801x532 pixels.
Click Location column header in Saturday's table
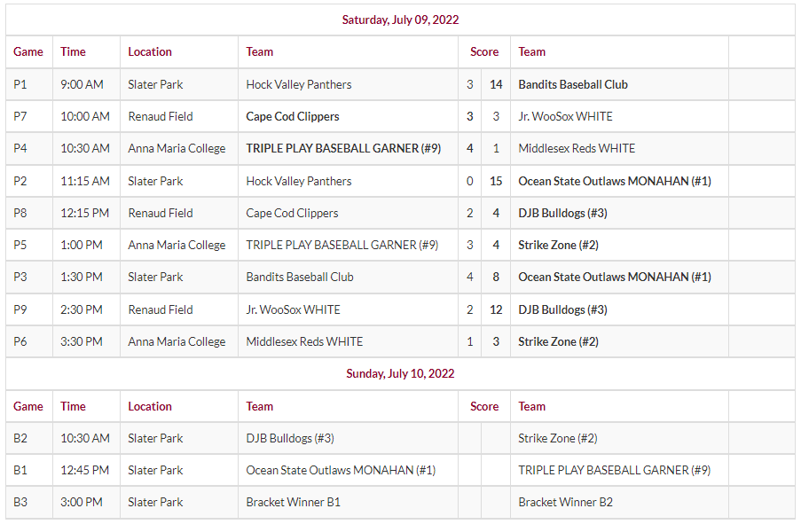tap(150, 51)
